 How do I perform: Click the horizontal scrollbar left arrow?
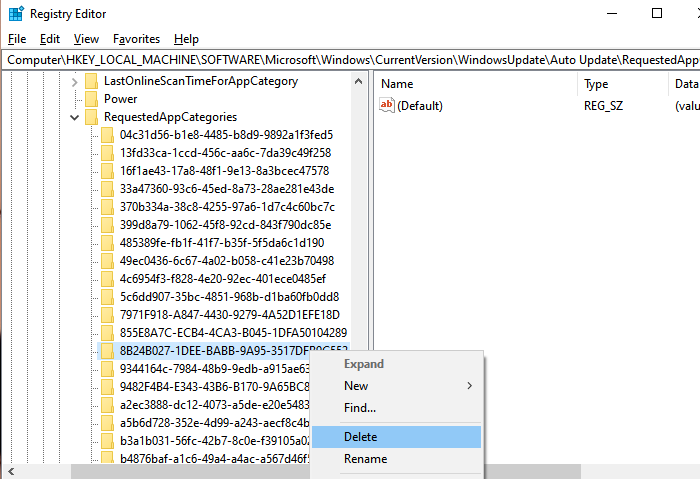(x=11, y=471)
